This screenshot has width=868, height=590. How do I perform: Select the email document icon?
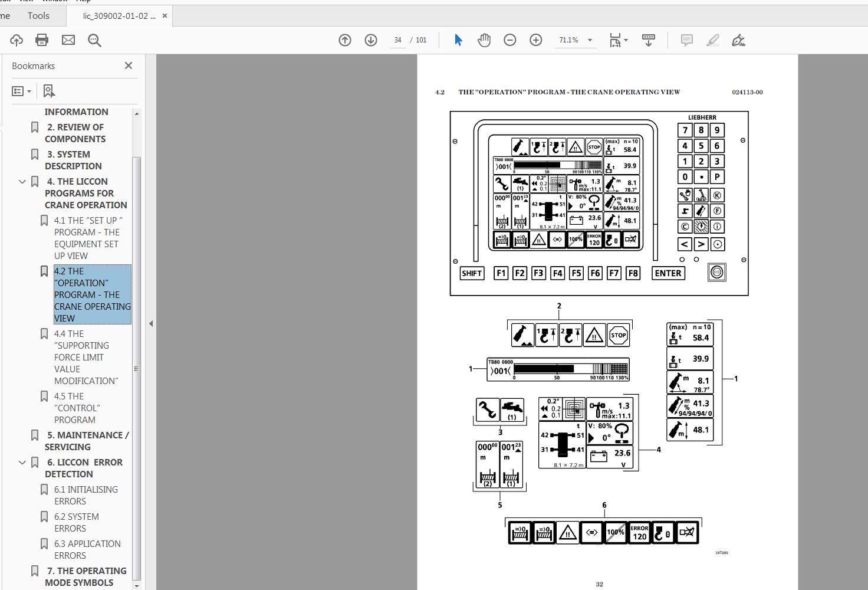click(68, 40)
